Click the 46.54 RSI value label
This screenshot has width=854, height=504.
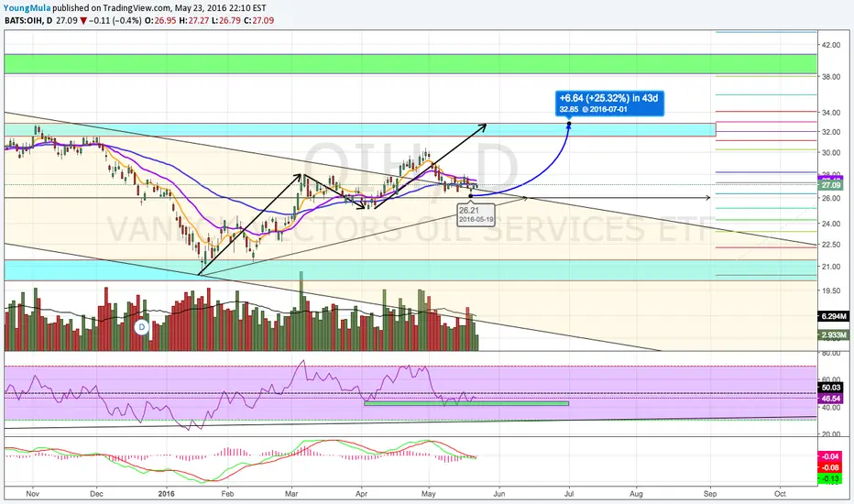tap(830, 399)
